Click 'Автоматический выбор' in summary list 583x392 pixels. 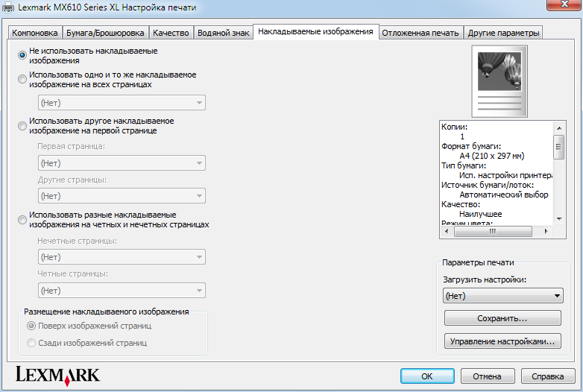click(x=504, y=195)
